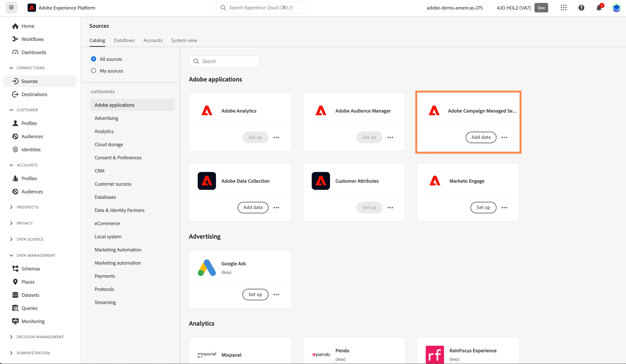Open Identities under Customer

pyautogui.click(x=31, y=150)
